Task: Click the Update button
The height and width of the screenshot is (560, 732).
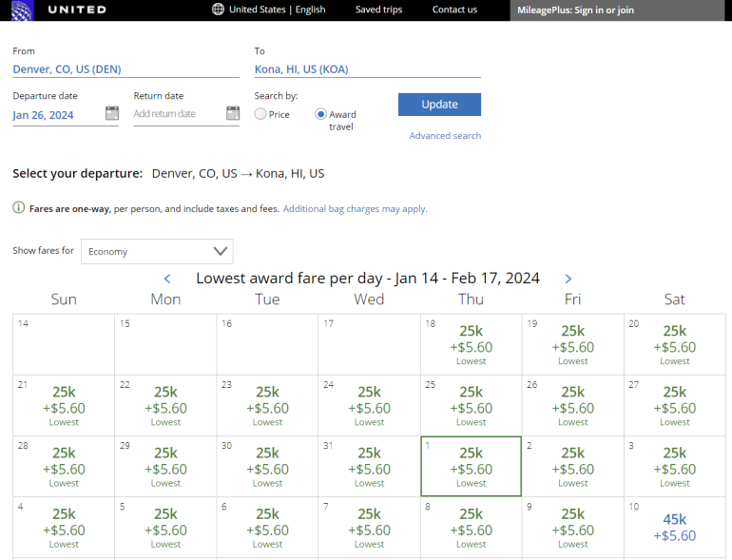Action: (x=439, y=105)
